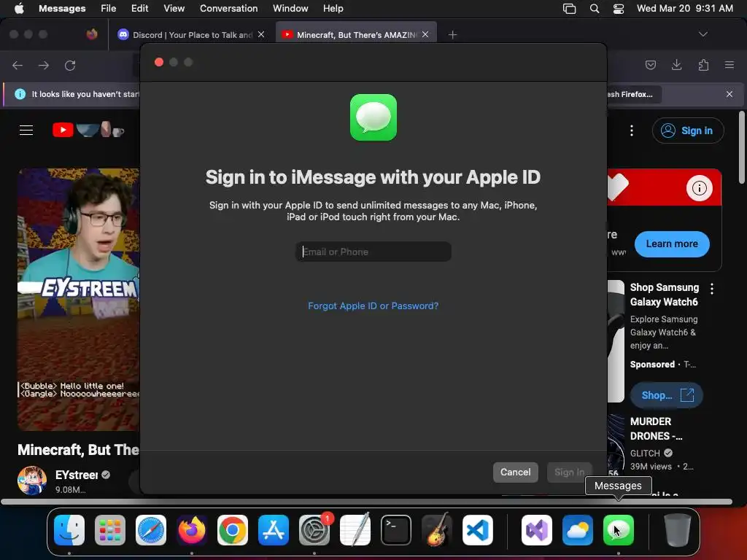Open YouTube settings three-dot menu

(632, 131)
